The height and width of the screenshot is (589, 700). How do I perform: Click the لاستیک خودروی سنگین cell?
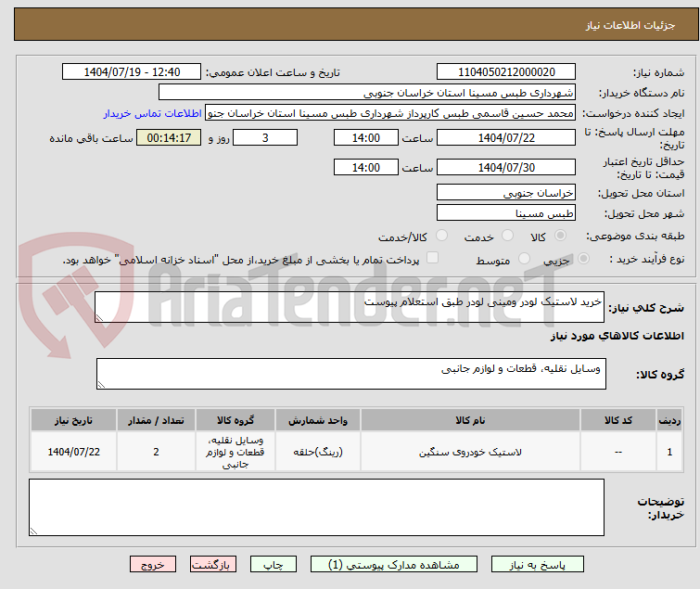point(470,452)
